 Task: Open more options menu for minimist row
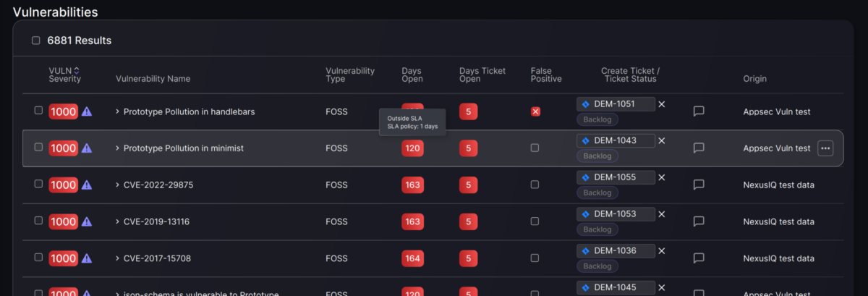[825, 148]
